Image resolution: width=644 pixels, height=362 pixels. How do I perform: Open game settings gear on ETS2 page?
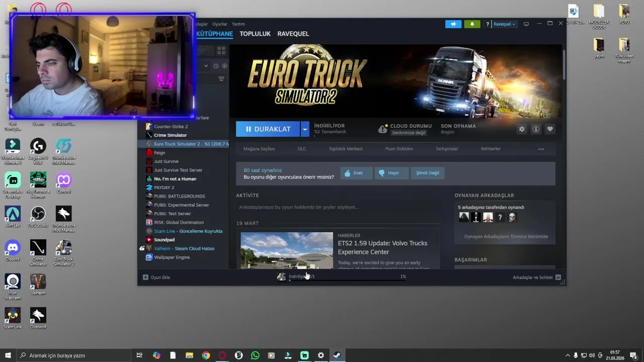pos(522,129)
